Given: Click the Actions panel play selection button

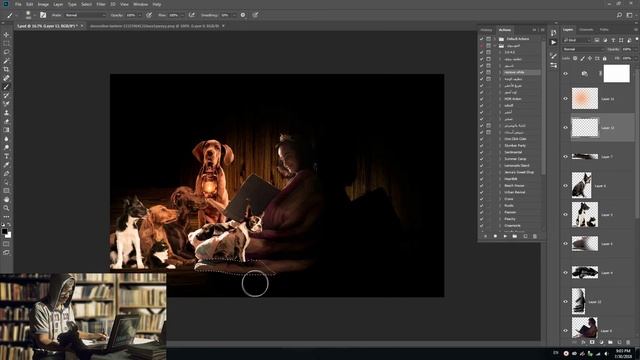Looking at the screenshot, I should coord(505,236).
